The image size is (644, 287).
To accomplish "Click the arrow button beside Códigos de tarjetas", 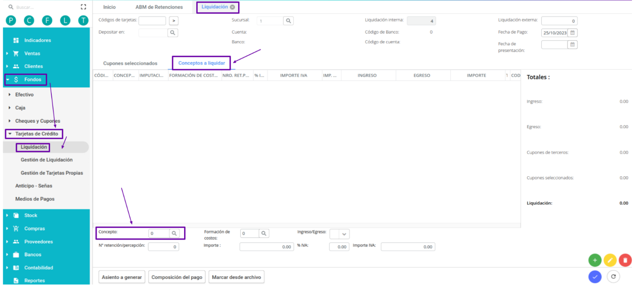I will click(174, 21).
